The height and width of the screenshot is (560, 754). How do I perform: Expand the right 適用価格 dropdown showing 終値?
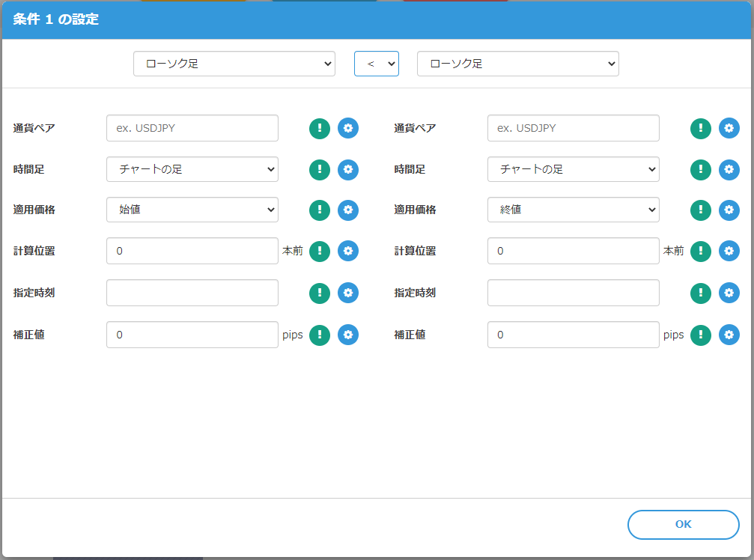[573, 210]
